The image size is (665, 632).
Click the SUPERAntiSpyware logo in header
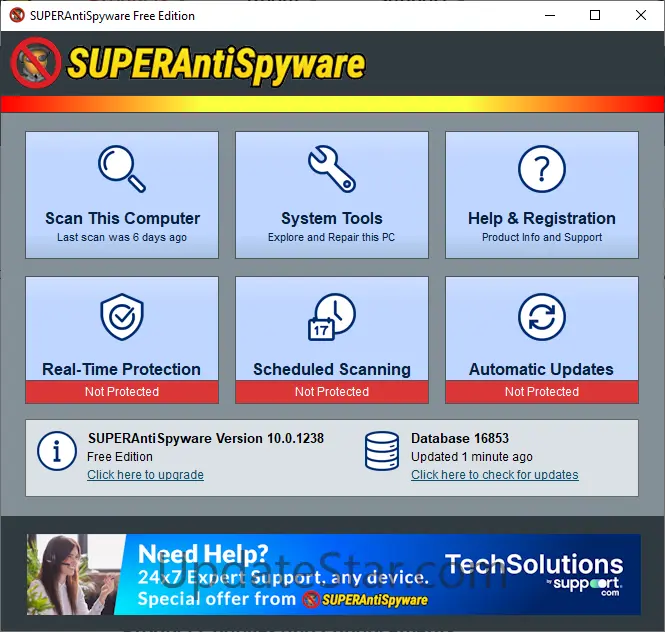tap(189, 64)
